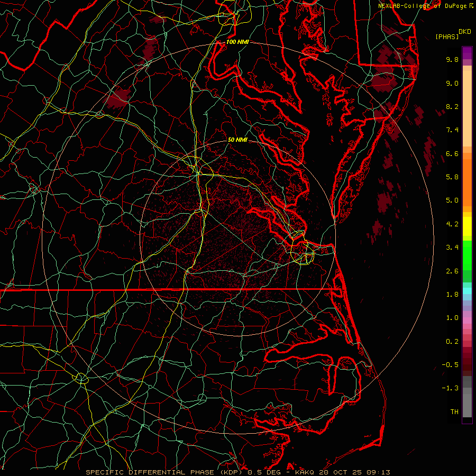The image size is (476, 476).
Task: Click the 3.4 legend value
Action: point(452,248)
